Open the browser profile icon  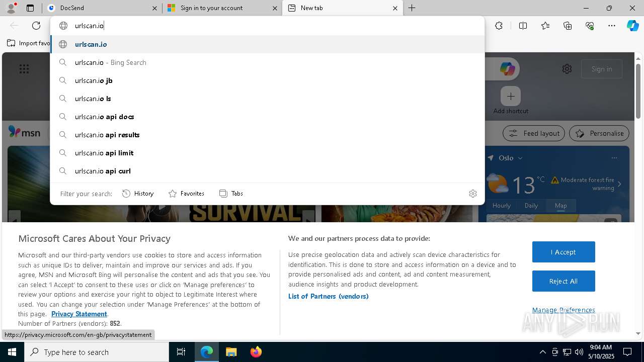pyautogui.click(x=11, y=8)
